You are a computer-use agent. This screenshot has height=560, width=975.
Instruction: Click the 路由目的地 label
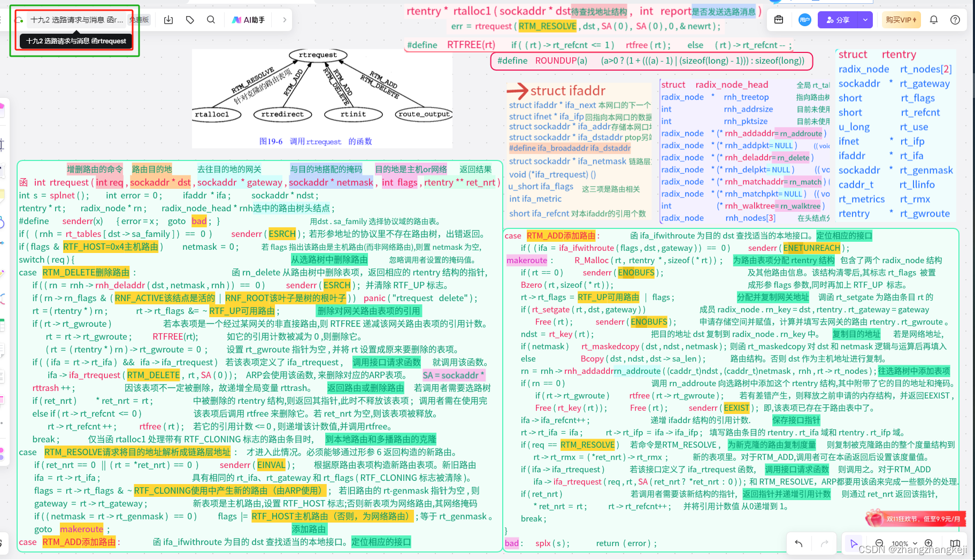152,169
